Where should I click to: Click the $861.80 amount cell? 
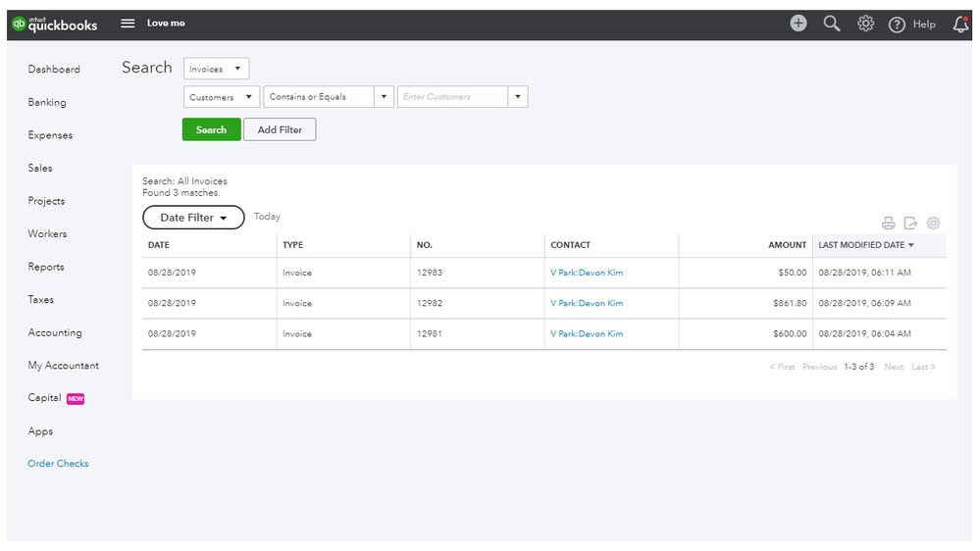click(745, 303)
